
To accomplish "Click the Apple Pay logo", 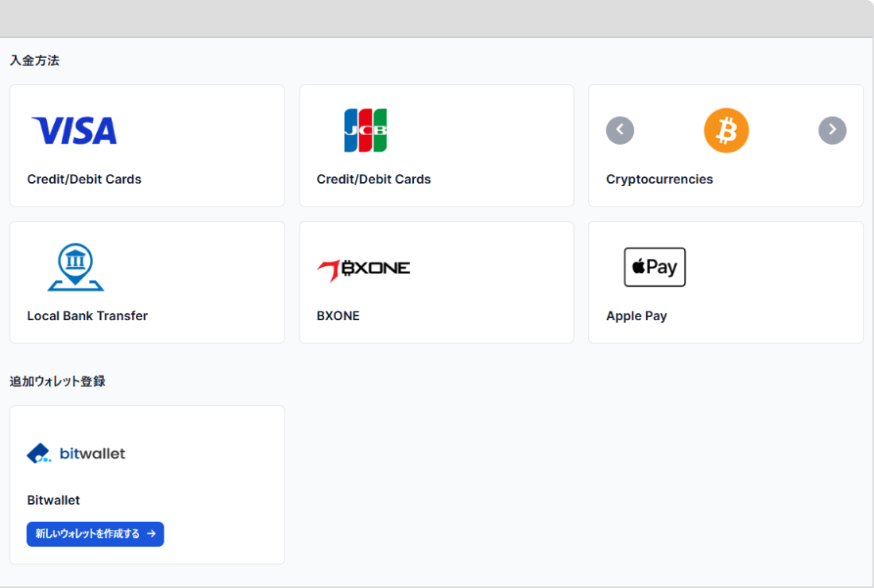I will tap(655, 267).
